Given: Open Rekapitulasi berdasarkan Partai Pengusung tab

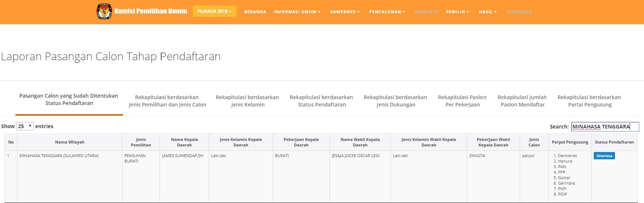Looking at the screenshot, I should 589,101.
